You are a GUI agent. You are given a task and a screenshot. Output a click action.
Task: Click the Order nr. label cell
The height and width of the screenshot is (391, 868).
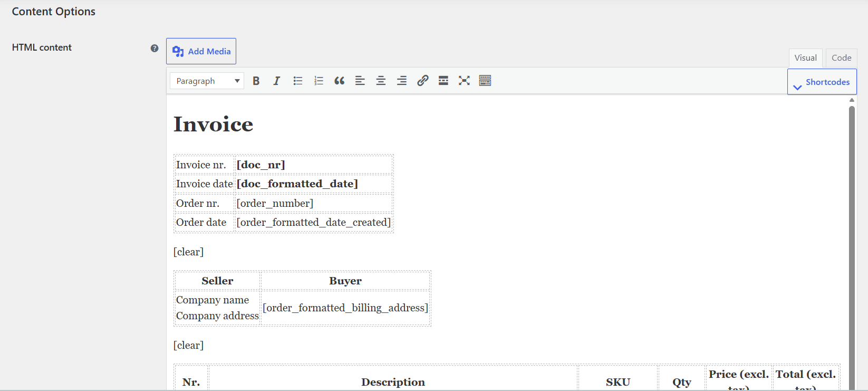(x=204, y=203)
